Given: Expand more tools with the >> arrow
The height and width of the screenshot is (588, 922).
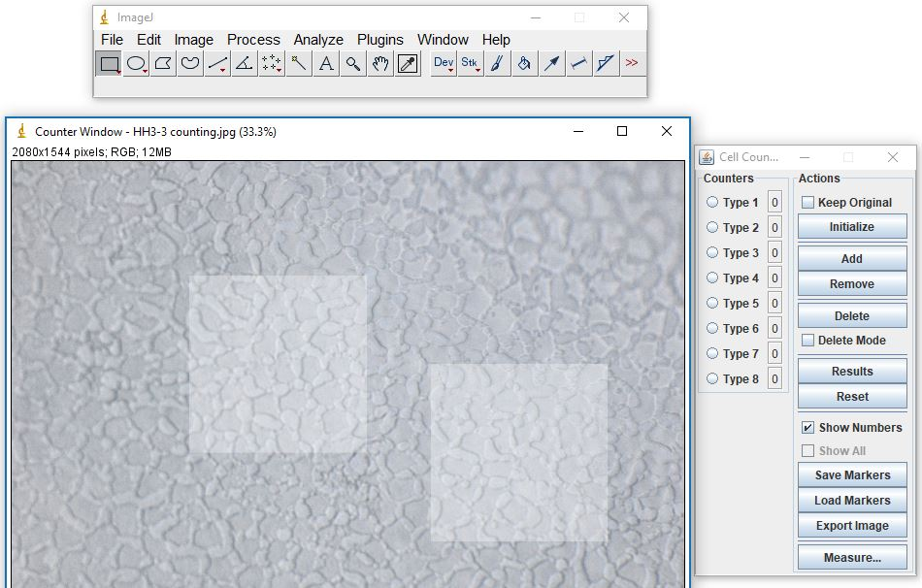Looking at the screenshot, I should [x=632, y=64].
